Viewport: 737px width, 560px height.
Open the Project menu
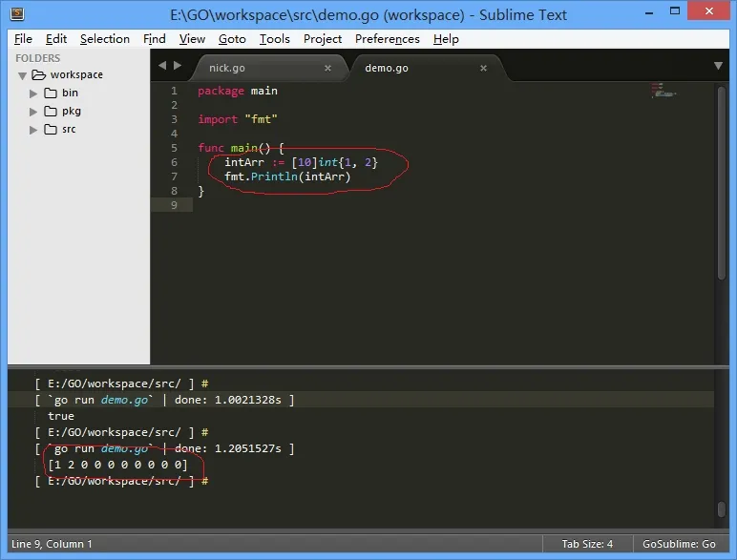click(x=323, y=39)
